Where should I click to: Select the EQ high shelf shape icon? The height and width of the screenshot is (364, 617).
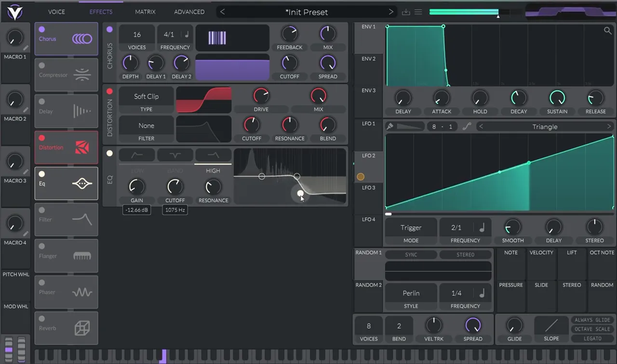point(213,155)
